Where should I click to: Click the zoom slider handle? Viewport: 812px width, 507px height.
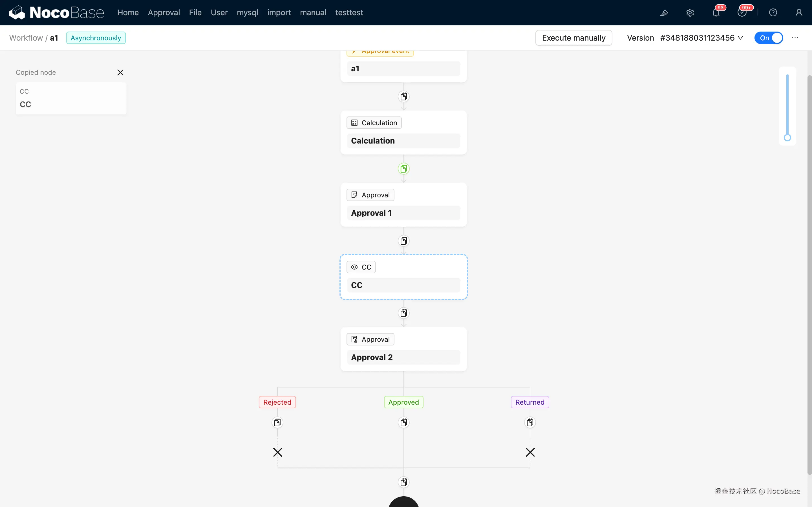click(x=787, y=138)
